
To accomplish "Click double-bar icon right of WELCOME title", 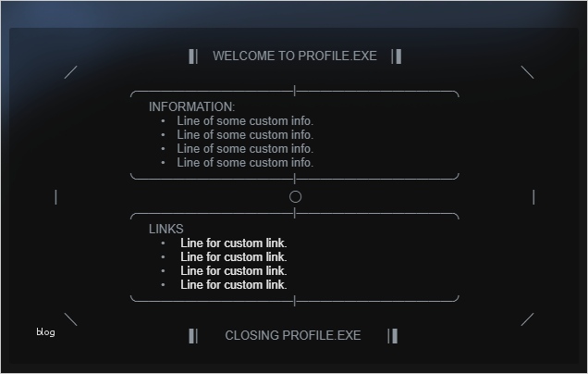I will (396, 56).
